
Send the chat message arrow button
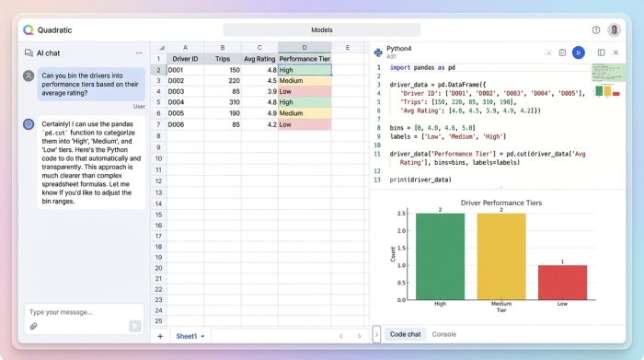[x=134, y=326]
